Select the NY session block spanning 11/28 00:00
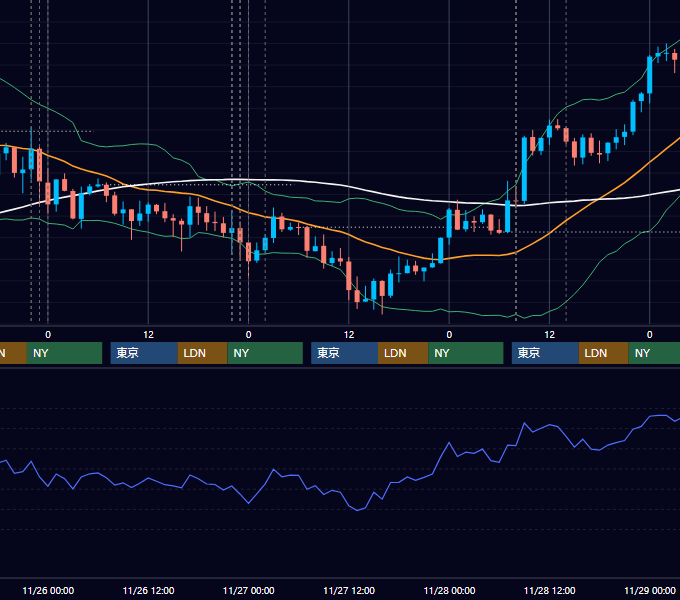 pyautogui.click(x=466, y=353)
